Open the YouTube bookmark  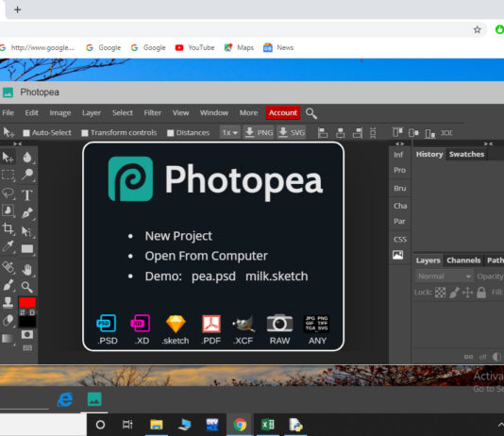tap(194, 47)
